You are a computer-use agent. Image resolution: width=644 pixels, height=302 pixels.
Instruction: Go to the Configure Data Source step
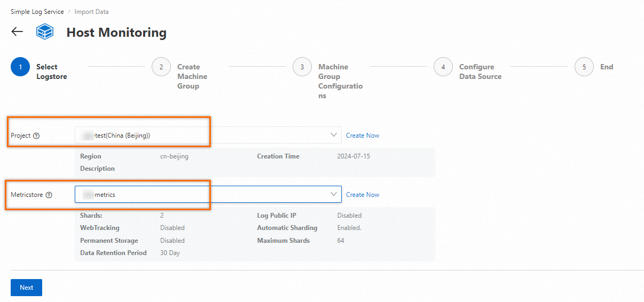point(481,71)
